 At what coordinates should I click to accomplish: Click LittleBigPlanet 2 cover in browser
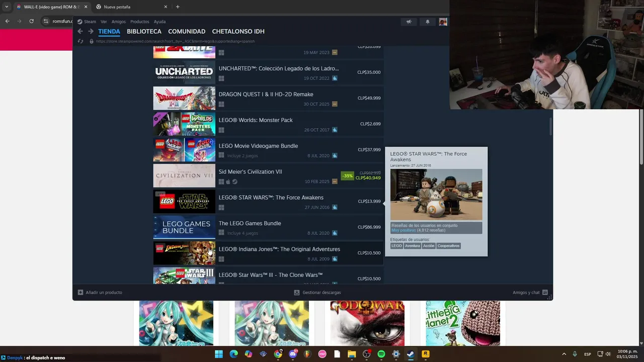coord(463,323)
